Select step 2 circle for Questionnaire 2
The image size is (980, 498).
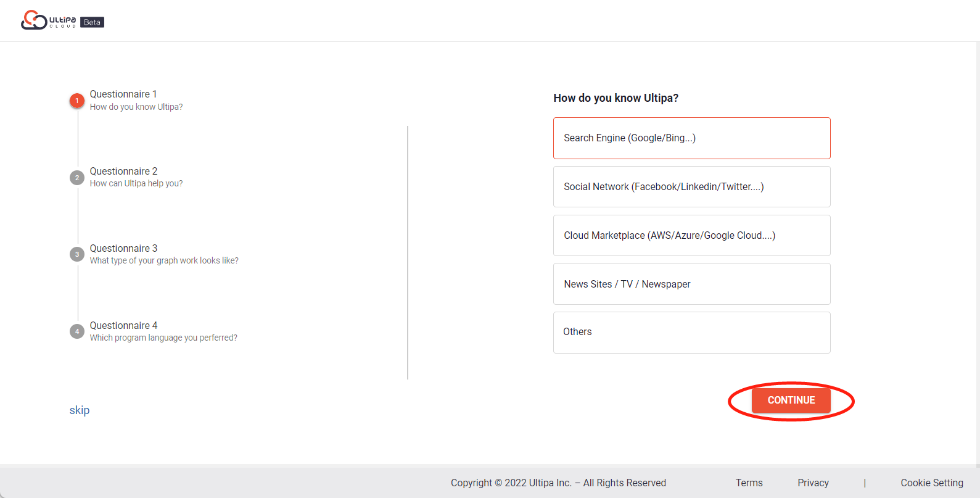coord(77,178)
